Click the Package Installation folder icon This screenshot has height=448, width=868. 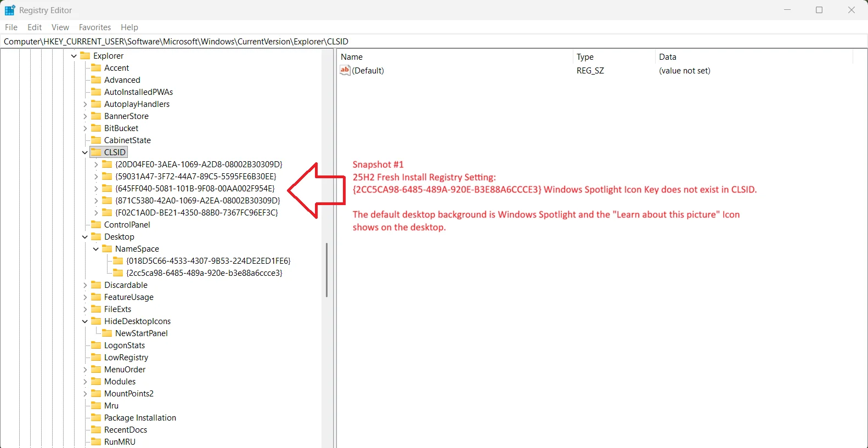96,418
